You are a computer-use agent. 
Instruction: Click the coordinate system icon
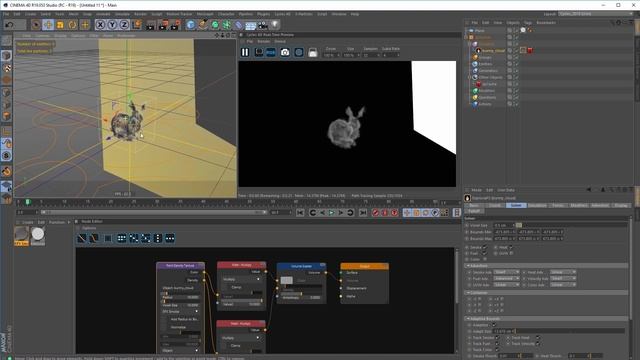pos(136,25)
